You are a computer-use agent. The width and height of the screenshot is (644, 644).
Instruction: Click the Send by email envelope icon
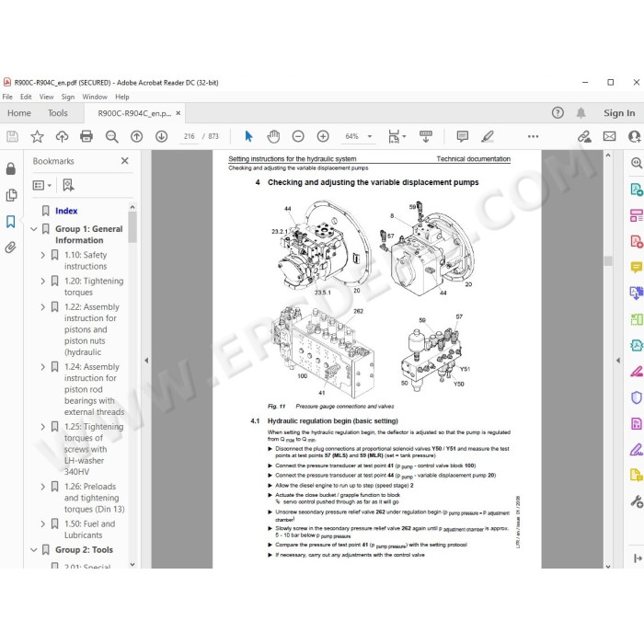coord(609,136)
